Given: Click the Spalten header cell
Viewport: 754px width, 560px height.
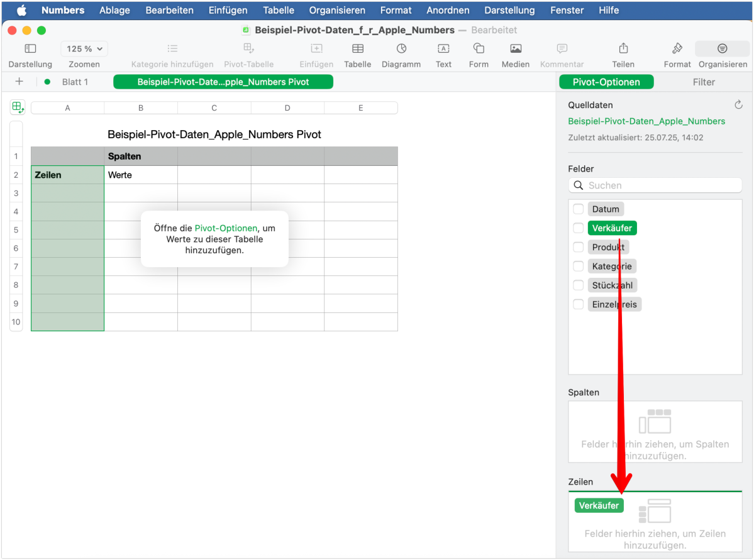Looking at the screenshot, I should [x=141, y=156].
